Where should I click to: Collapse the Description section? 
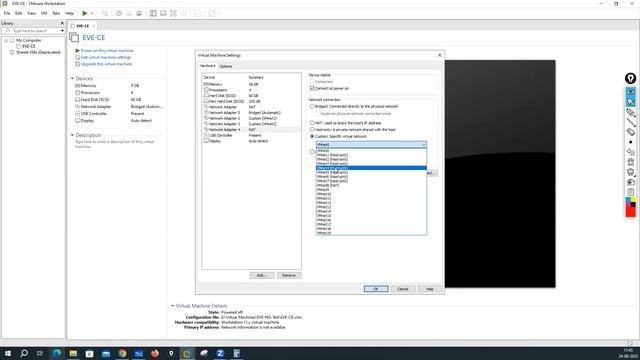pos(72,135)
